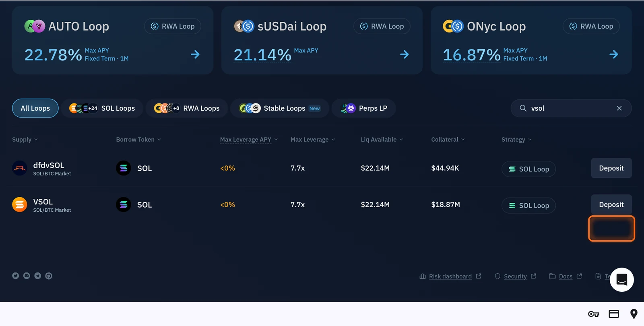This screenshot has width=644, height=326.
Task: Sort by Supply column
Action: 25,140
